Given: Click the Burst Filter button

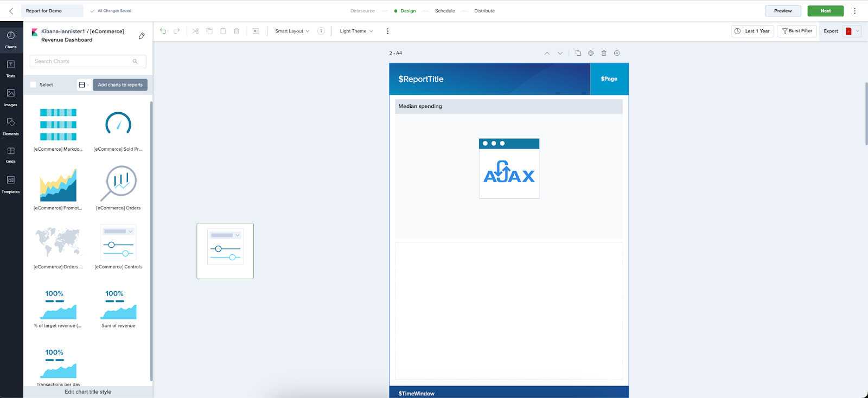Looking at the screenshot, I should pos(797,31).
